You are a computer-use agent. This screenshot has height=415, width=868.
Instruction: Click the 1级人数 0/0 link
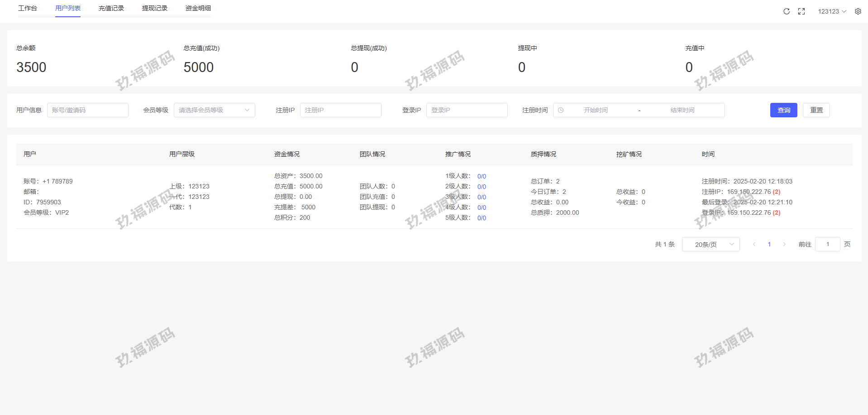pos(482,176)
